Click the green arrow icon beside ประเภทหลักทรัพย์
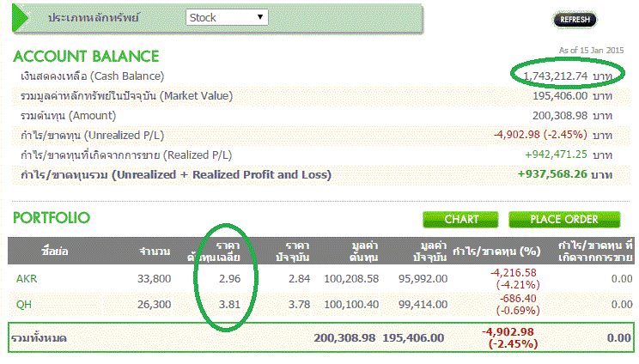Viewport: 639px width, 364px height. 27,17
